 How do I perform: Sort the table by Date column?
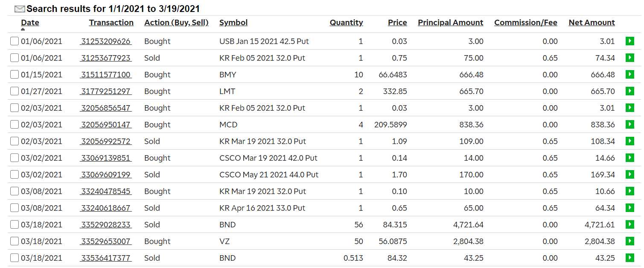[x=30, y=23]
